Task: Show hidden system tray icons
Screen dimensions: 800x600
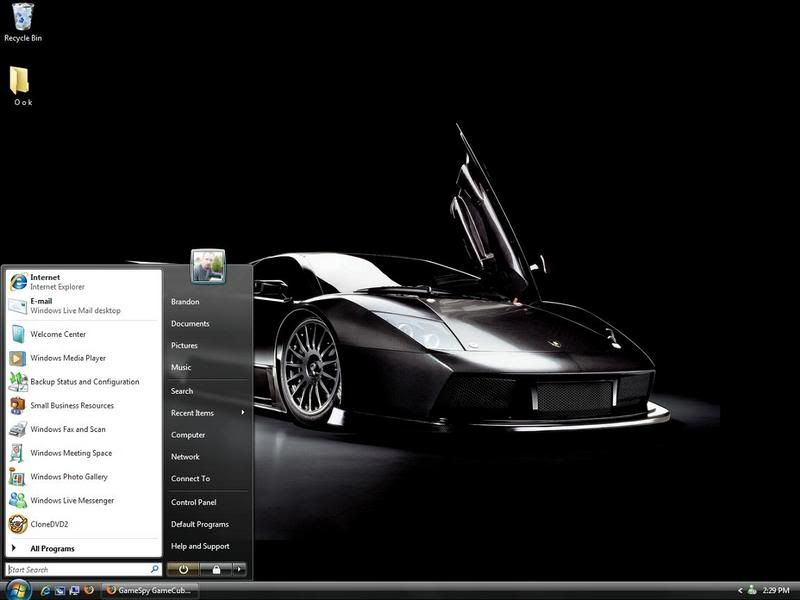Action: point(739,591)
